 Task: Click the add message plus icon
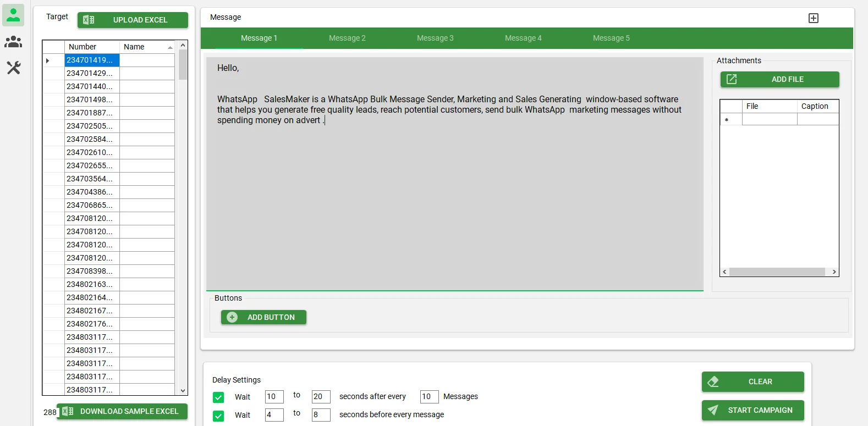point(813,18)
